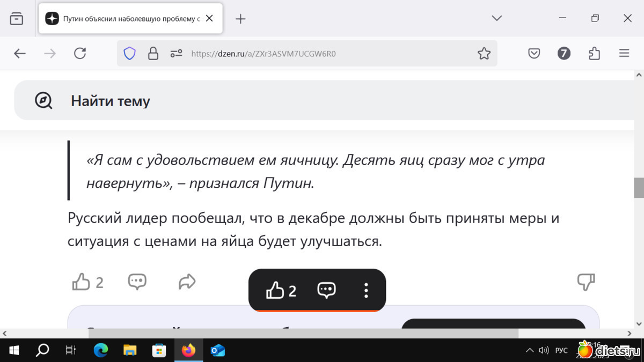Like the article in floating dark bar
The image size is (644, 362).
coord(275,291)
